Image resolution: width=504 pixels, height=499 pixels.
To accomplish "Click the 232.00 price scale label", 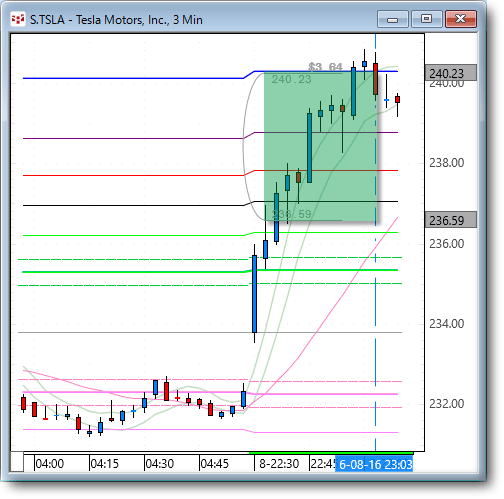I will (446, 404).
